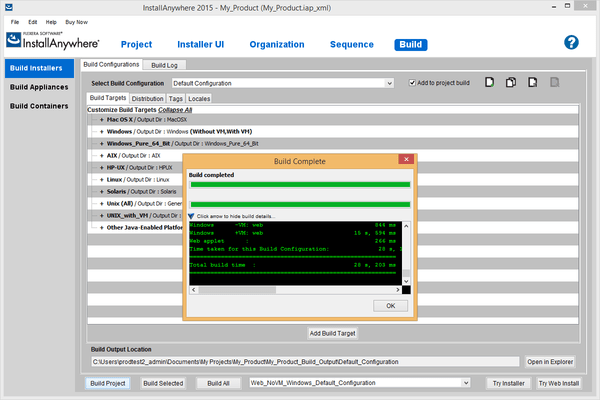Expand the Linux build target
This screenshot has height=400, width=600.
(x=102, y=180)
